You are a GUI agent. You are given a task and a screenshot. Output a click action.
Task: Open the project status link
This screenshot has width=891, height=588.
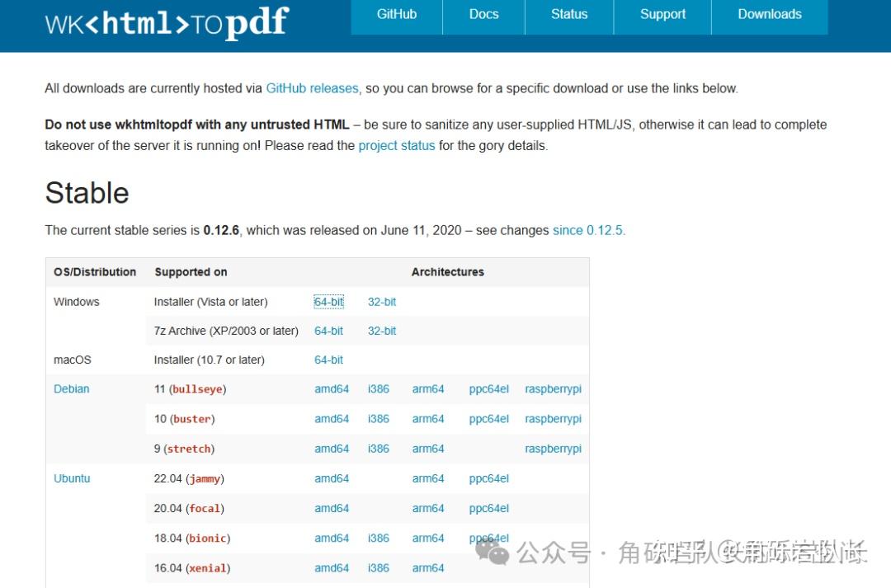(397, 145)
